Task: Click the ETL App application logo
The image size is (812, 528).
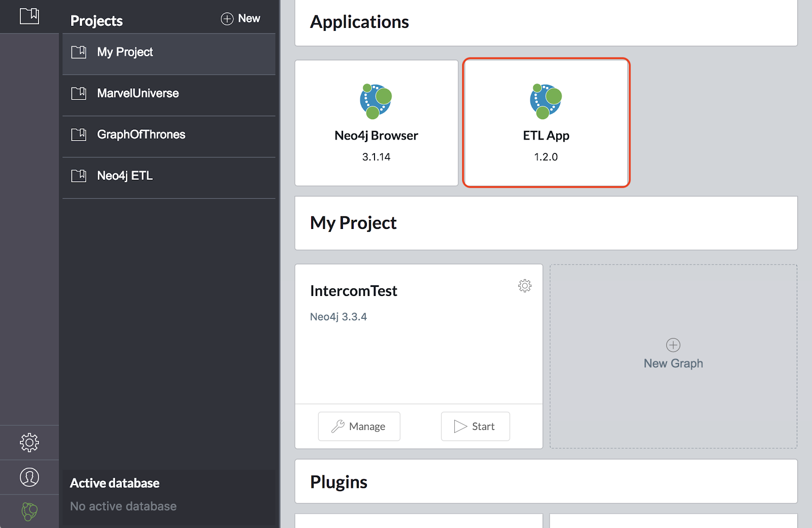Action: point(546,102)
